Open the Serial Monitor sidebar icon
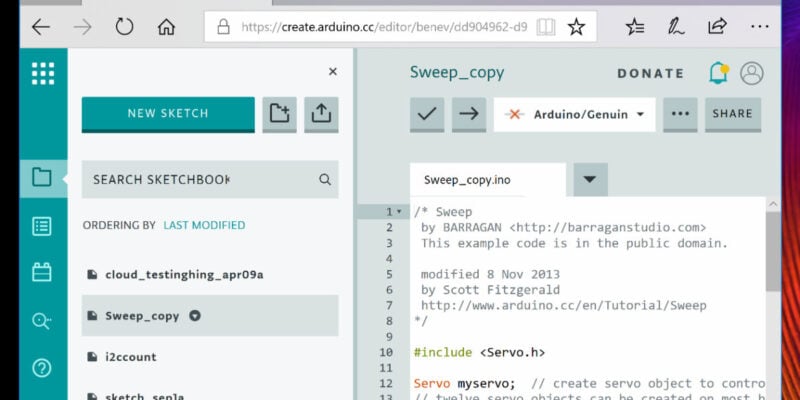 [x=42, y=321]
